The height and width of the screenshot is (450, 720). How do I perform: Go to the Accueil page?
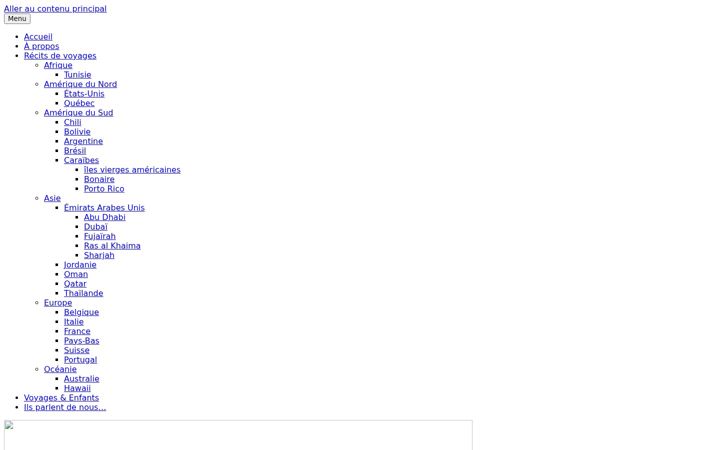[38, 37]
